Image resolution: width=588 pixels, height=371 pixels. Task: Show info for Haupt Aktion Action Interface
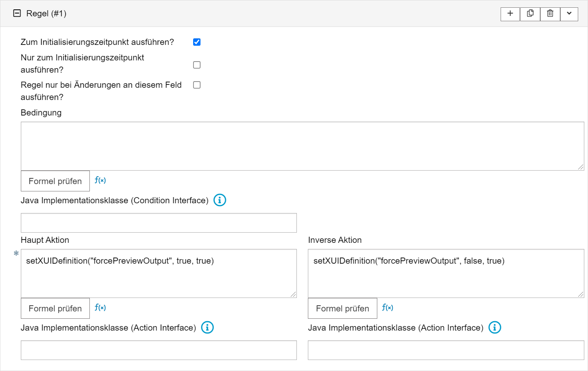207,328
